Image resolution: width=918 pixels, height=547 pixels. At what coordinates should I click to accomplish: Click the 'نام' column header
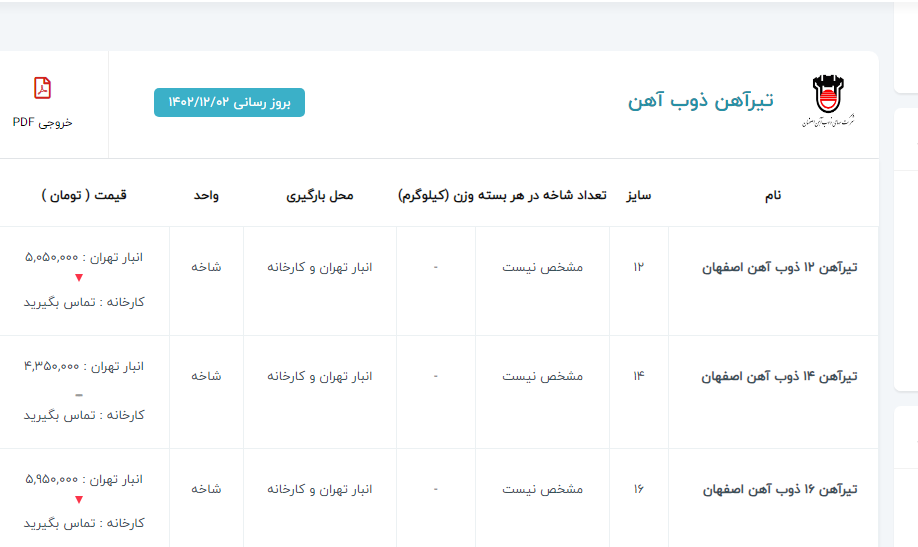click(772, 195)
